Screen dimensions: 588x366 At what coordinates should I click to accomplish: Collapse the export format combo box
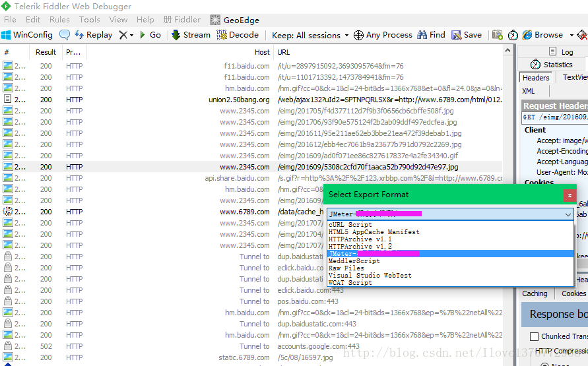tap(568, 214)
